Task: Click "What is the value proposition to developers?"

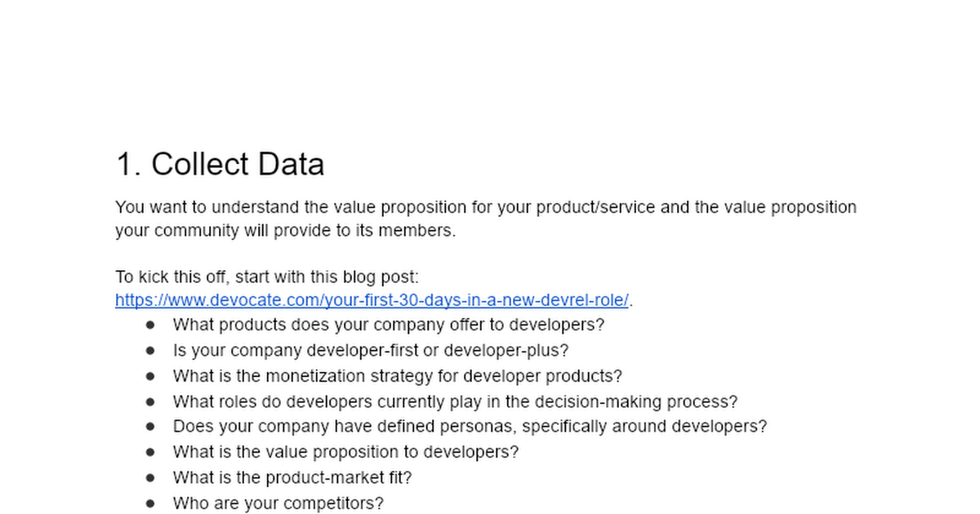Action: pyautogui.click(x=345, y=452)
